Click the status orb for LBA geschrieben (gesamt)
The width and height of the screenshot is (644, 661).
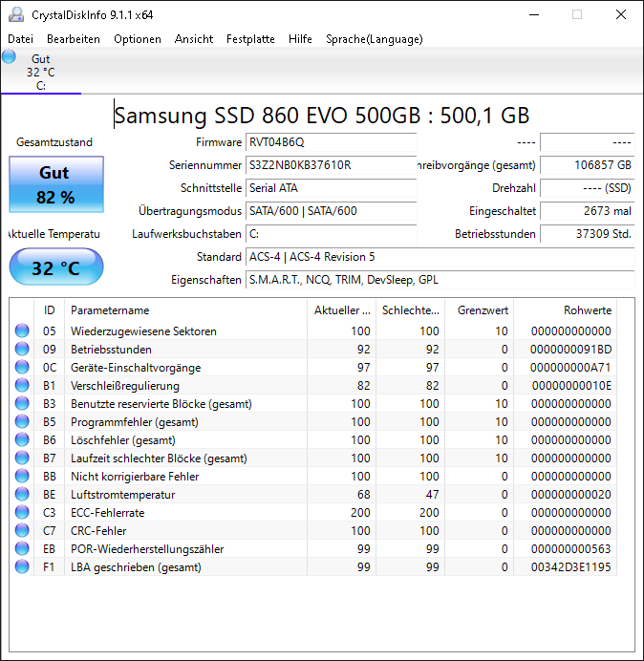pyautogui.click(x=22, y=567)
